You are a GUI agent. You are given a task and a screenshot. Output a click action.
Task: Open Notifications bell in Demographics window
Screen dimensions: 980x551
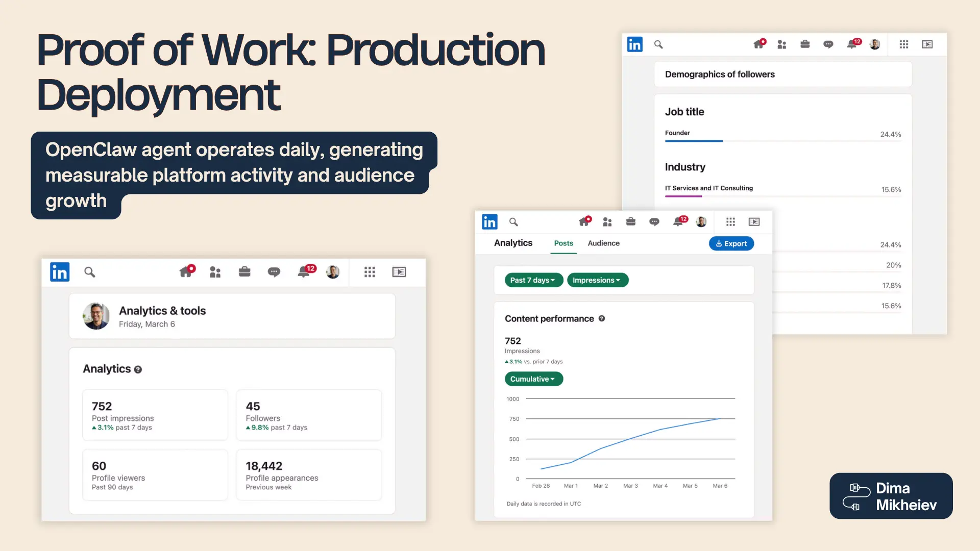pos(853,44)
